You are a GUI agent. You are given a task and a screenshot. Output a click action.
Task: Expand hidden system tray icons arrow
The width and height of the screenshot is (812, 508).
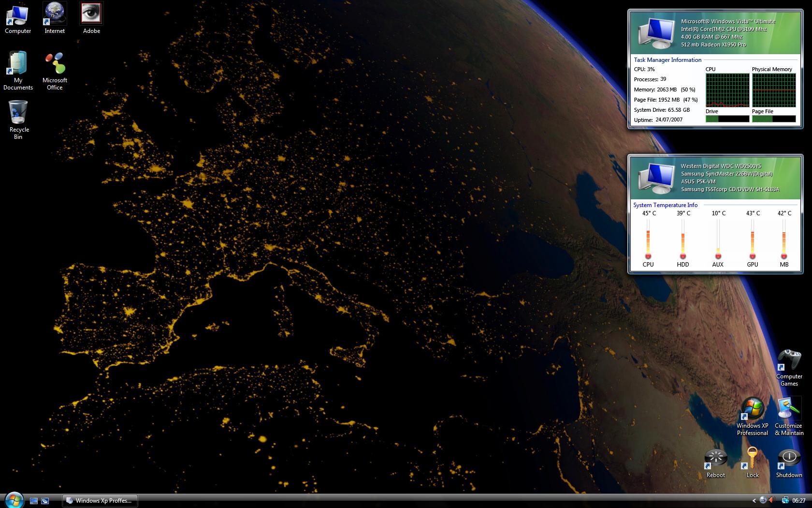pos(754,501)
